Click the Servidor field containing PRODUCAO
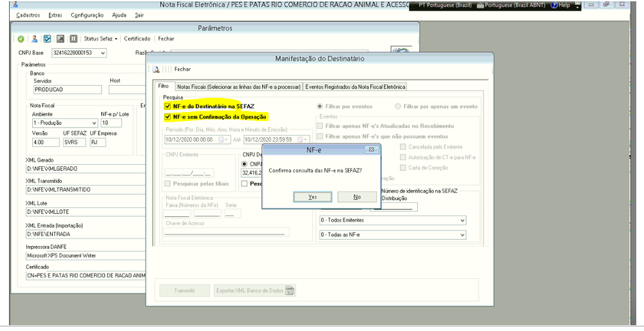 68,90
